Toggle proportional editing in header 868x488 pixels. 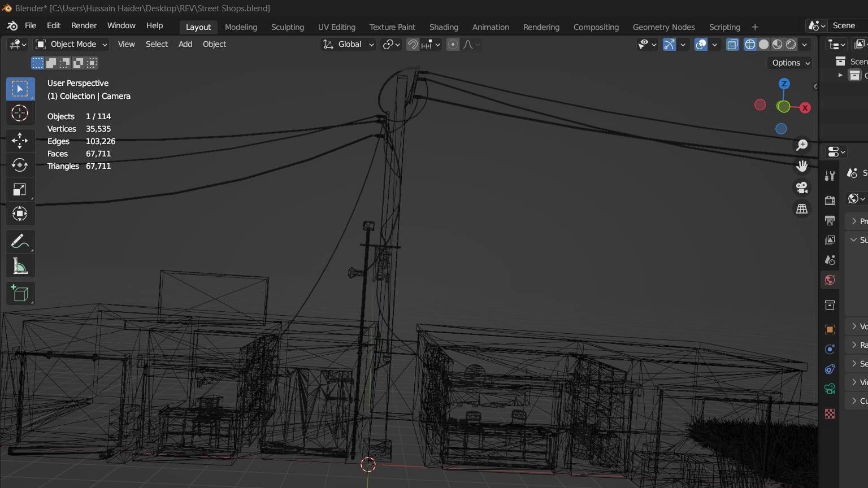pyautogui.click(x=453, y=44)
